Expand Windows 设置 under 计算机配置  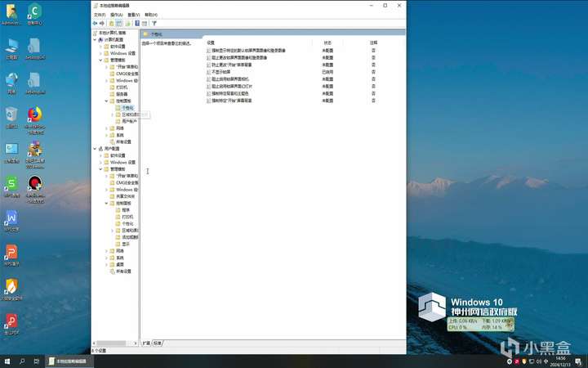[x=100, y=53]
